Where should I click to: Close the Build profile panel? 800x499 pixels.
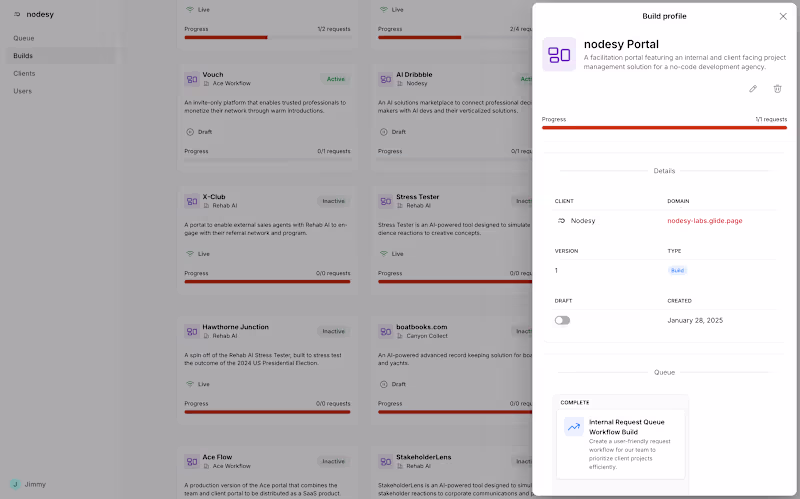[783, 16]
